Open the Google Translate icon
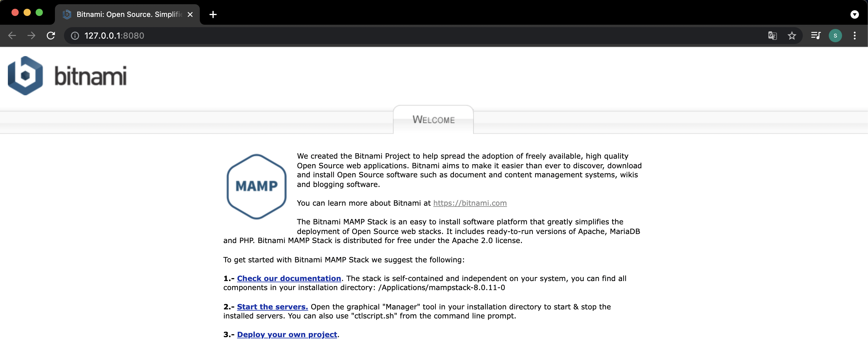The width and height of the screenshot is (868, 351). pyautogui.click(x=772, y=36)
